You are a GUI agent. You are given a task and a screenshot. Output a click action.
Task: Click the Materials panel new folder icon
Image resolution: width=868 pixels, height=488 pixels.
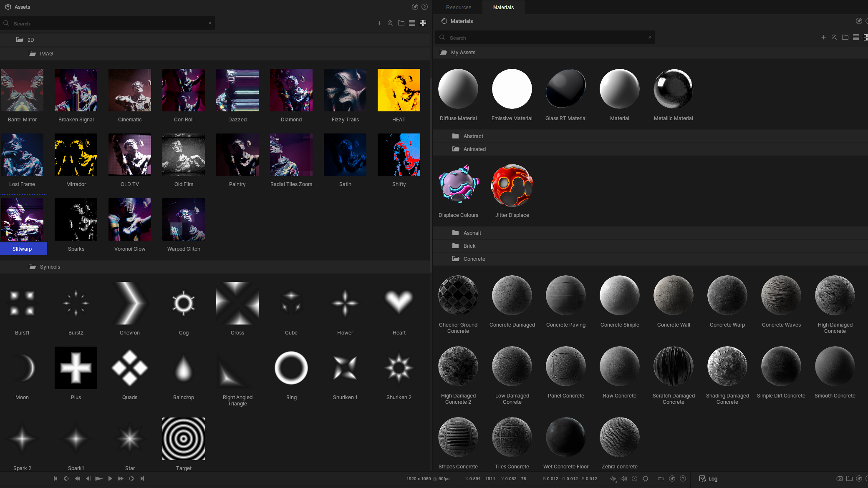click(845, 38)
